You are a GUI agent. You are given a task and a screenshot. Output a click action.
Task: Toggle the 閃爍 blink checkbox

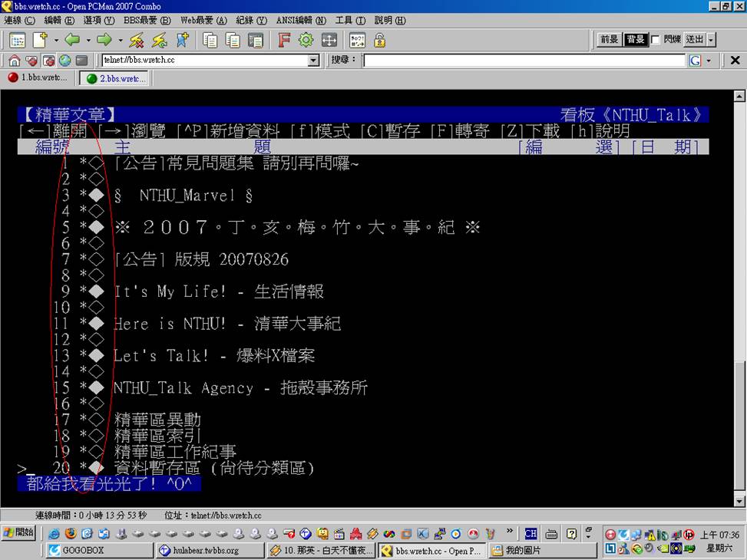656,40
